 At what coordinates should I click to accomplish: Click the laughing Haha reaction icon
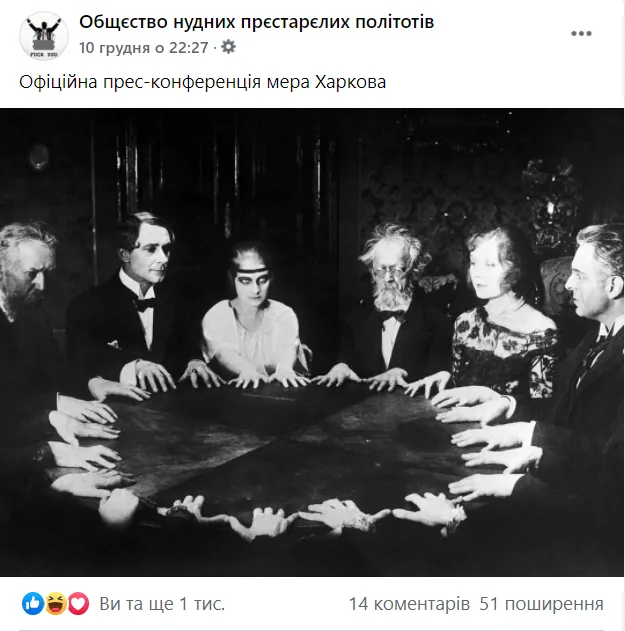[x=56, y=603]
